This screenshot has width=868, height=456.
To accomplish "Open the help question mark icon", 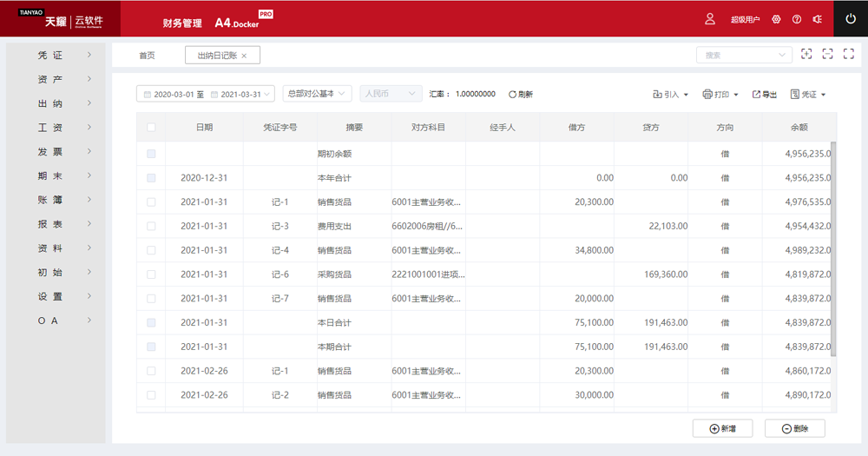I will click(x=797, y=19).
